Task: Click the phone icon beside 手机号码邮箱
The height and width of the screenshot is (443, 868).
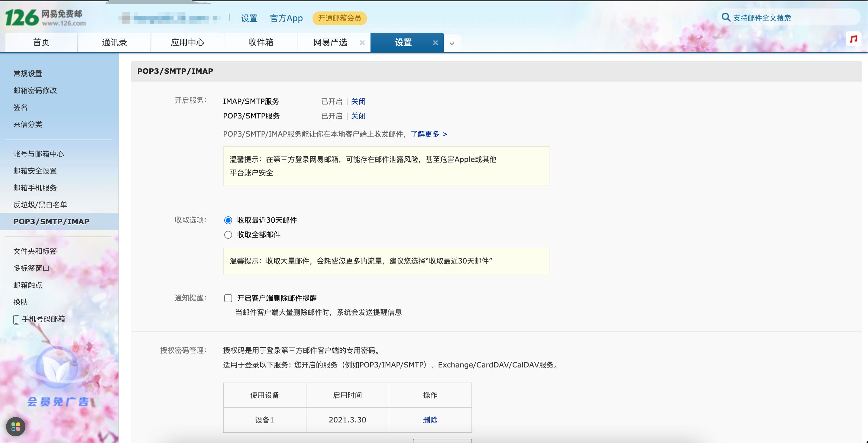Action: 16,319
